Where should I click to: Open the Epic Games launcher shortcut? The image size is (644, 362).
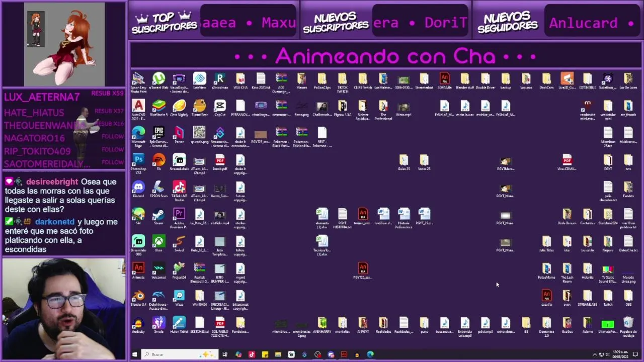(x=158, y=137)
